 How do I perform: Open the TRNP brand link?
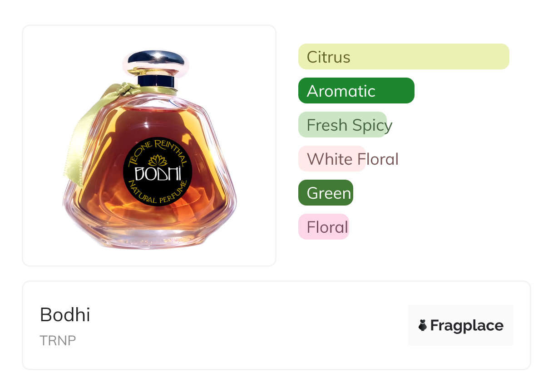(58, 341)
